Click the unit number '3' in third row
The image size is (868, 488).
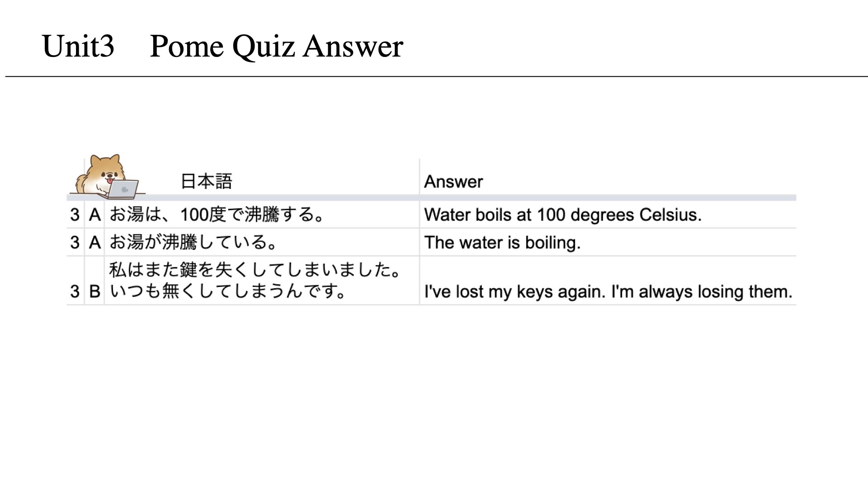coord(75,291)
